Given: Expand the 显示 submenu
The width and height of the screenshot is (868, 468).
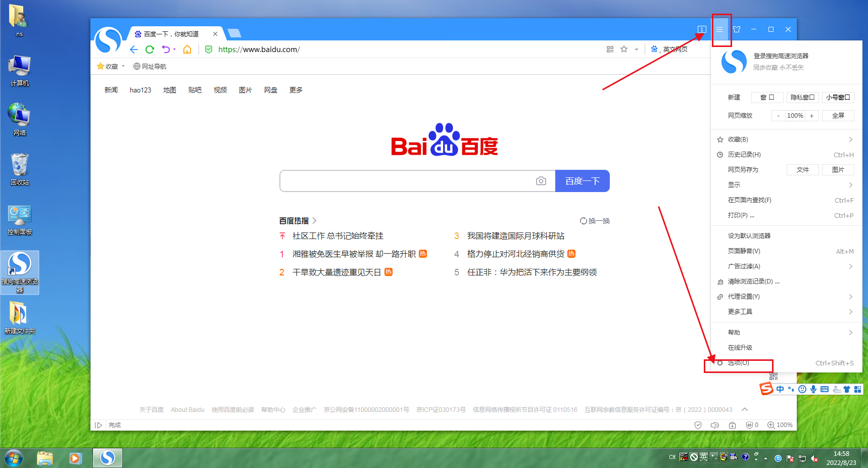Looking at the screenshot, I should [x=786, y=185].
